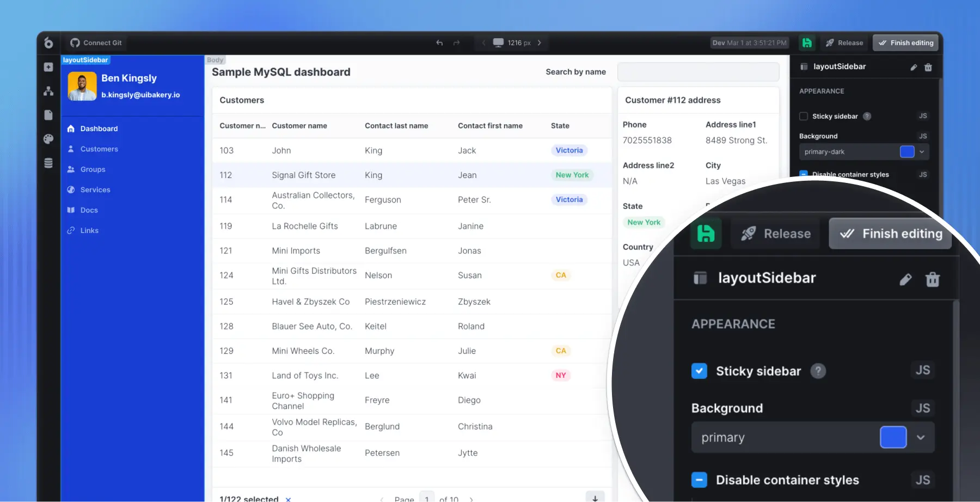980x502 pixels.
Task: Click the small green save icon beside Release
Action: pyautogui.click(x=807, y=42)
